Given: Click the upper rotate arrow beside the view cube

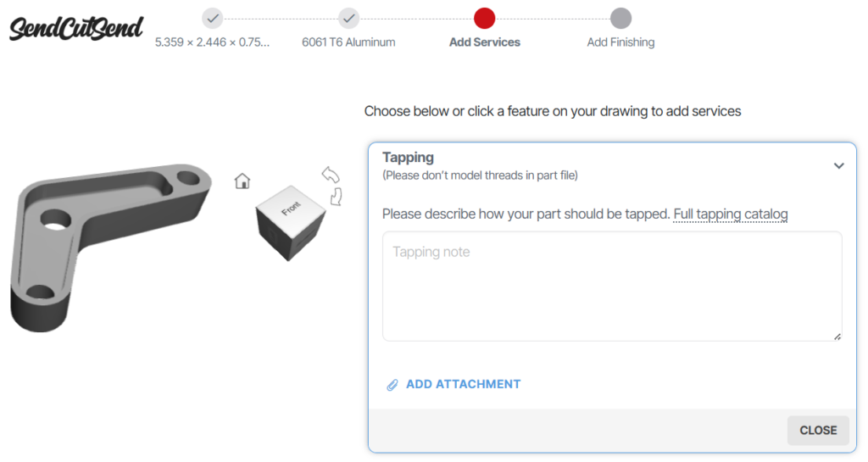Looking at the screenshot, I should tap(331, 175).
